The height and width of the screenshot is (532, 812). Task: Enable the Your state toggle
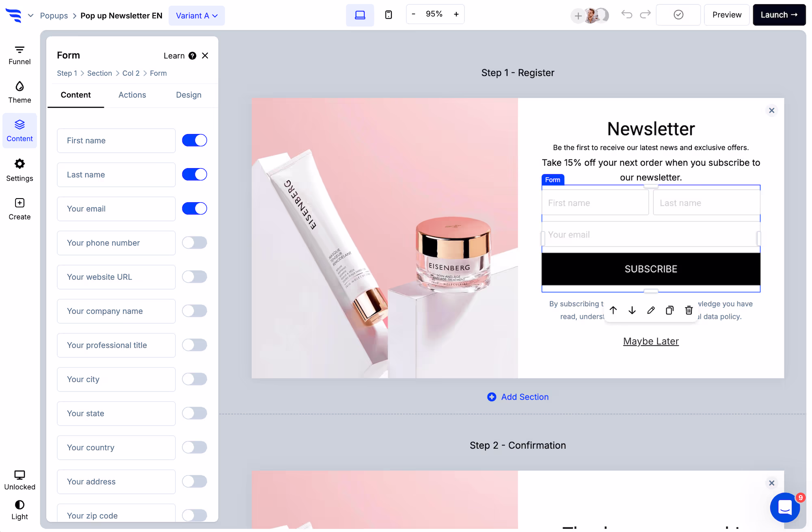coord(194,413)
